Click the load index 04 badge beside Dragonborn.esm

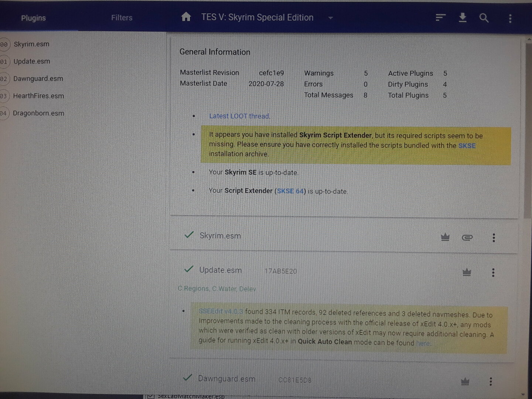tap(4, 113)
